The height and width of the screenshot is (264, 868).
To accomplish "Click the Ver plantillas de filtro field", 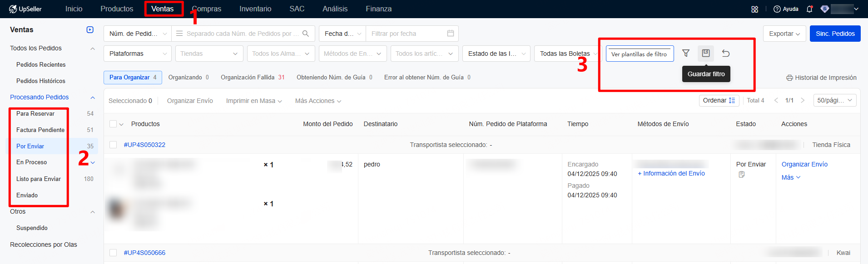I will point(640,54).
